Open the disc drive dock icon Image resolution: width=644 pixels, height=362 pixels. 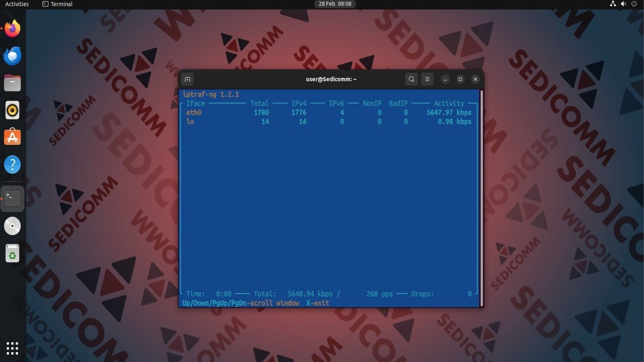coord(12,226)
